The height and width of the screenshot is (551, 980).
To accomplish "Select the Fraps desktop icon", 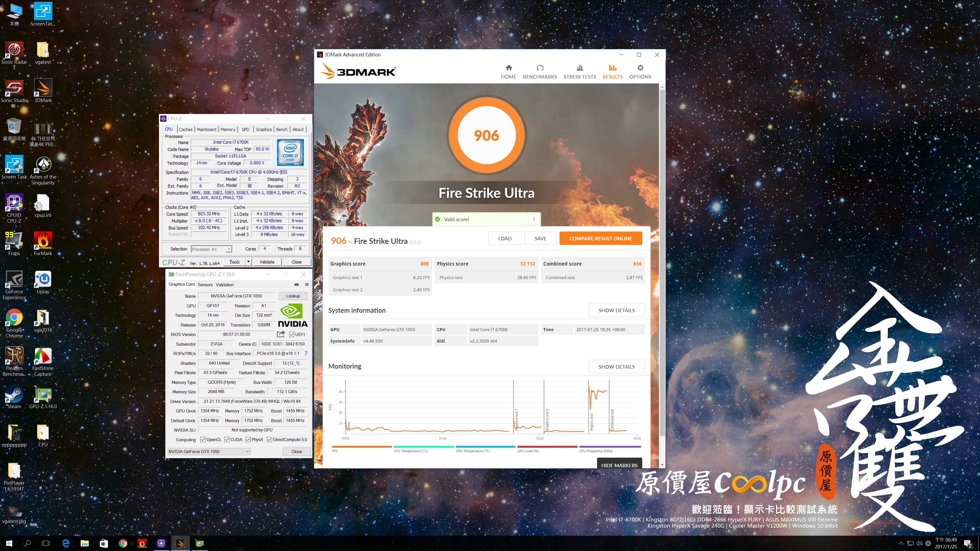I will tap(14, 244).
